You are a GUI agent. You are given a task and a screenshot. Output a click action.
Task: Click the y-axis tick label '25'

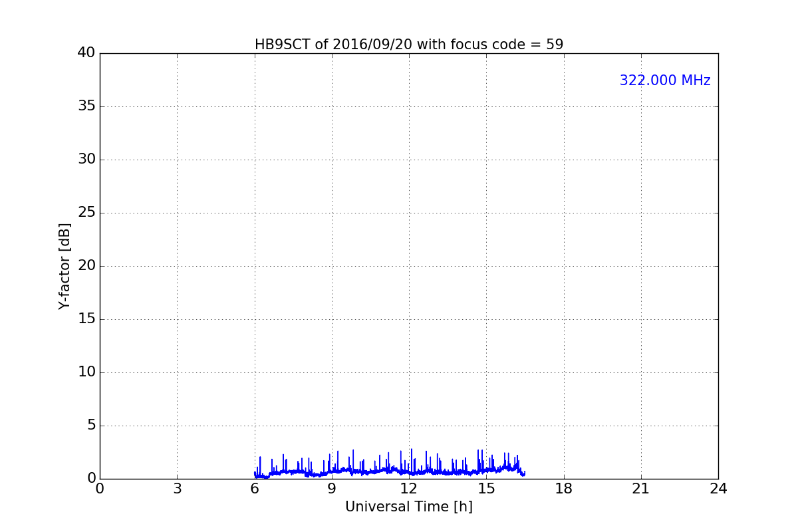(x=86, y=213)
